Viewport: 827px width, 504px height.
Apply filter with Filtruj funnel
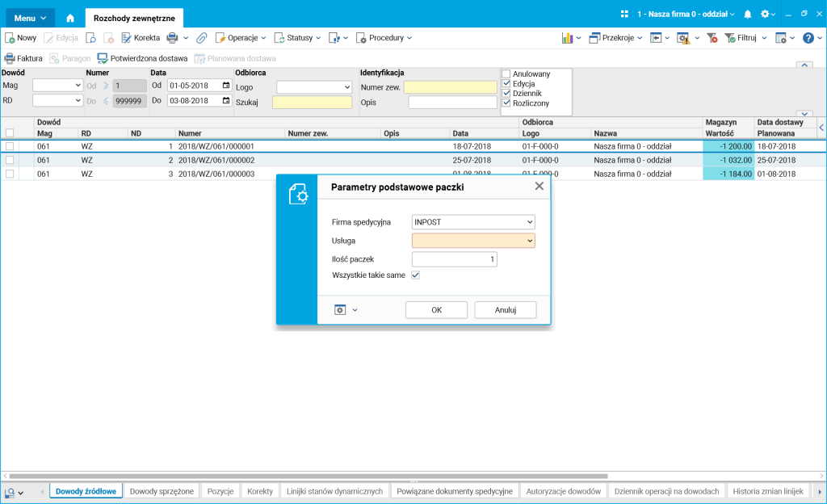pyautogui.click(x=741, y=38)
